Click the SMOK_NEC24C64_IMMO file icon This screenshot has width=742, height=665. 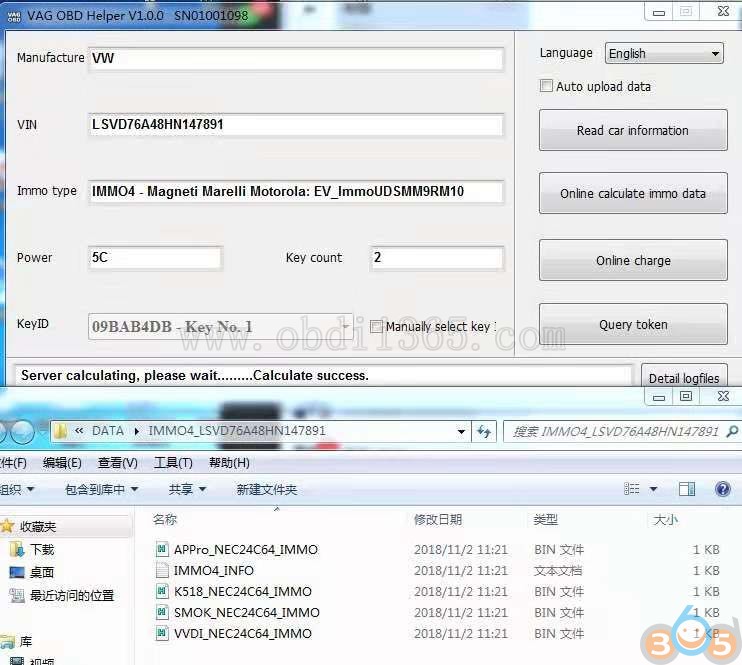click(x=162, y=612)
